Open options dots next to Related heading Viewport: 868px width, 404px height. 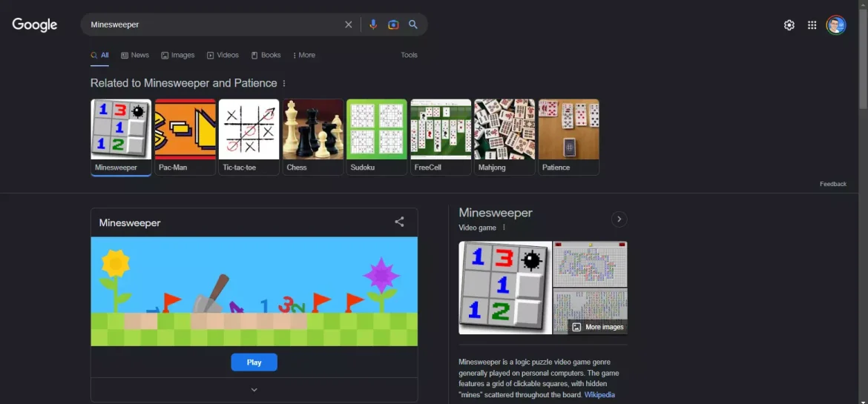[x=284, y=84]
